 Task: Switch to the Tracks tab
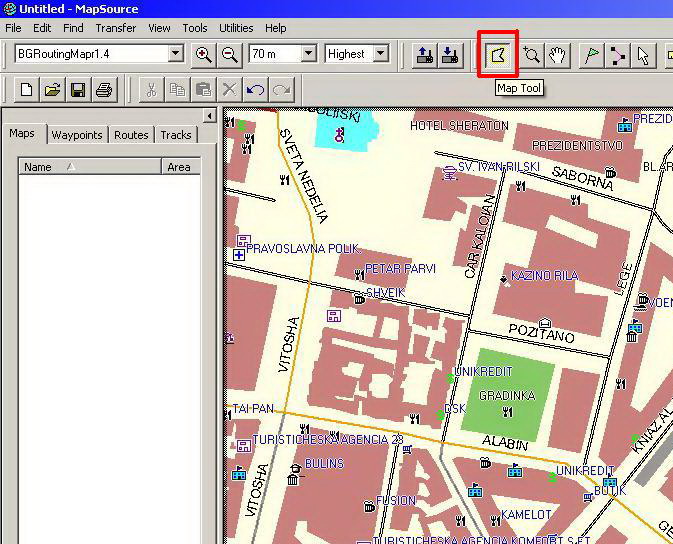(x=176, y=135)
